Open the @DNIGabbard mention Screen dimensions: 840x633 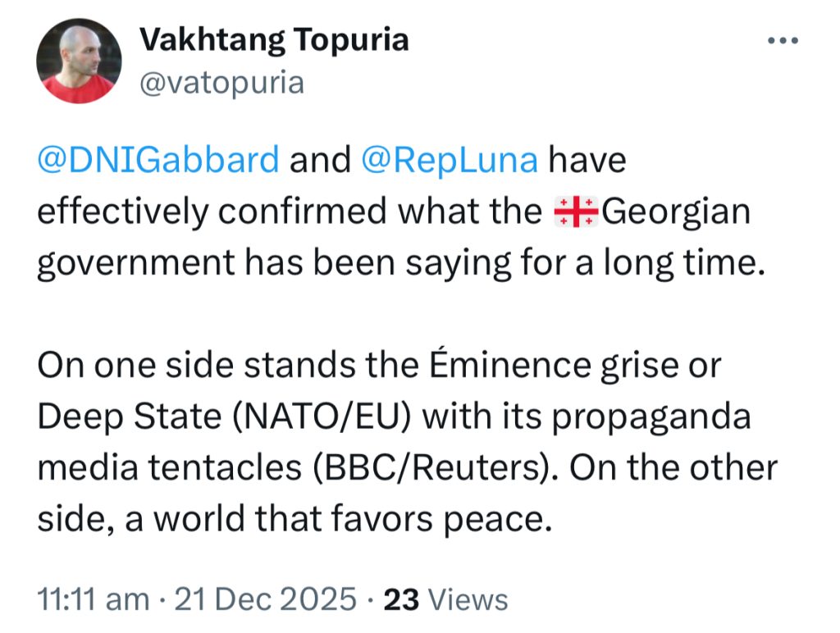158,160
